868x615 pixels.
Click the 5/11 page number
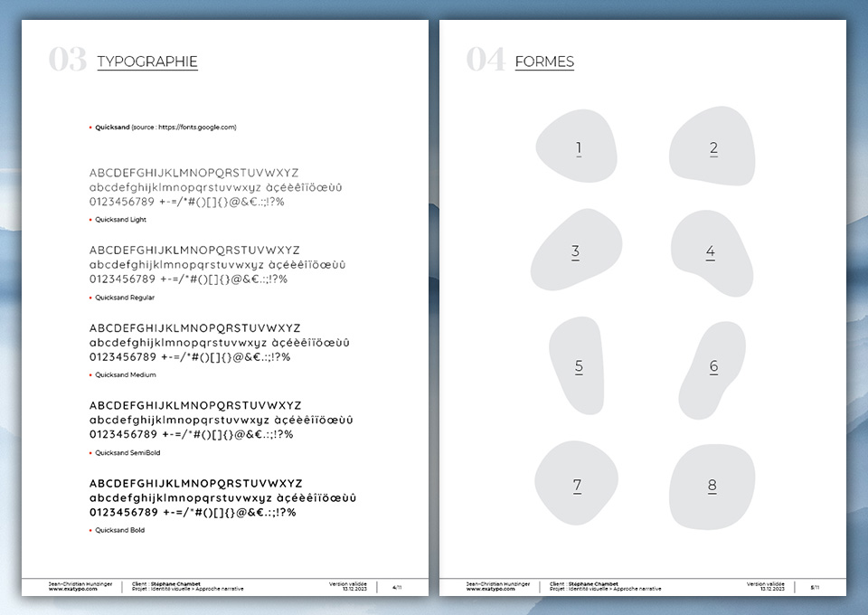[815, 587]
